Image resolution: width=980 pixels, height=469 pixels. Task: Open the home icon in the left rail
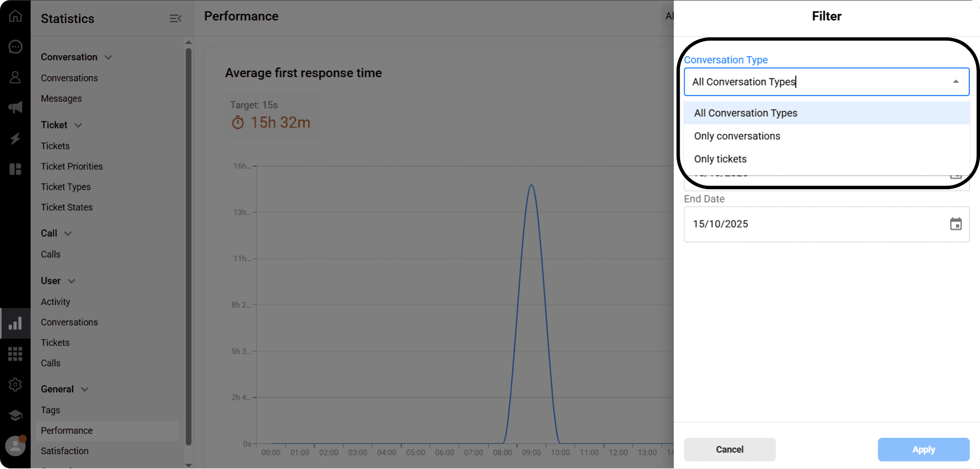[x=15, y=16]
